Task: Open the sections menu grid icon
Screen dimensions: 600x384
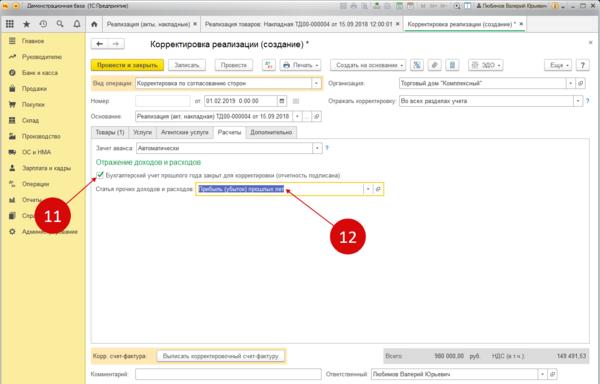Action: point(10,24)
